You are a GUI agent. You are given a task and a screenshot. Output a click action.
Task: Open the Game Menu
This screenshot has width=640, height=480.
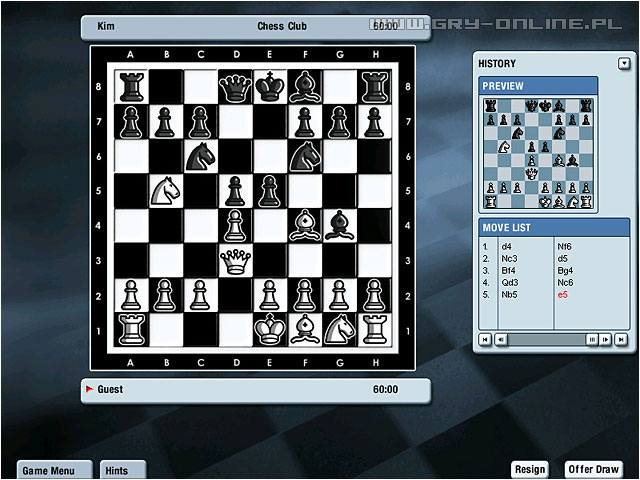55,470
